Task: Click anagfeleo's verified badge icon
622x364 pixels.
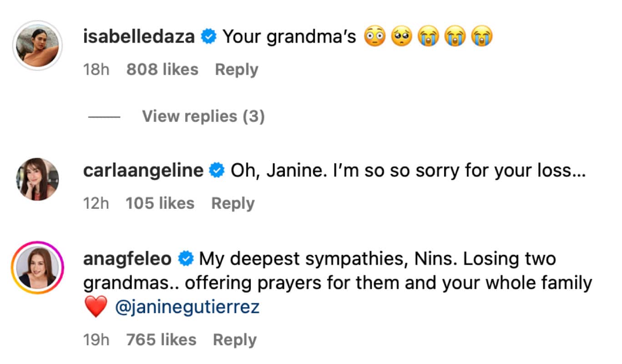Action: [186, 259]
